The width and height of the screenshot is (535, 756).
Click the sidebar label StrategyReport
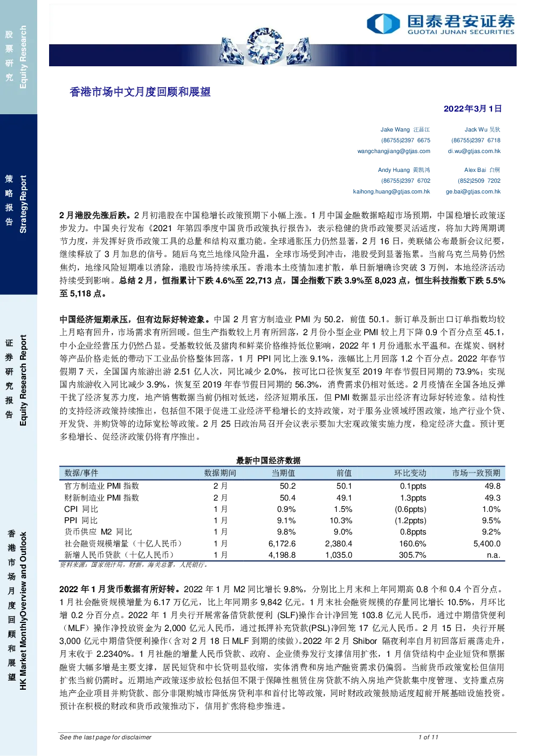(23, 204)
